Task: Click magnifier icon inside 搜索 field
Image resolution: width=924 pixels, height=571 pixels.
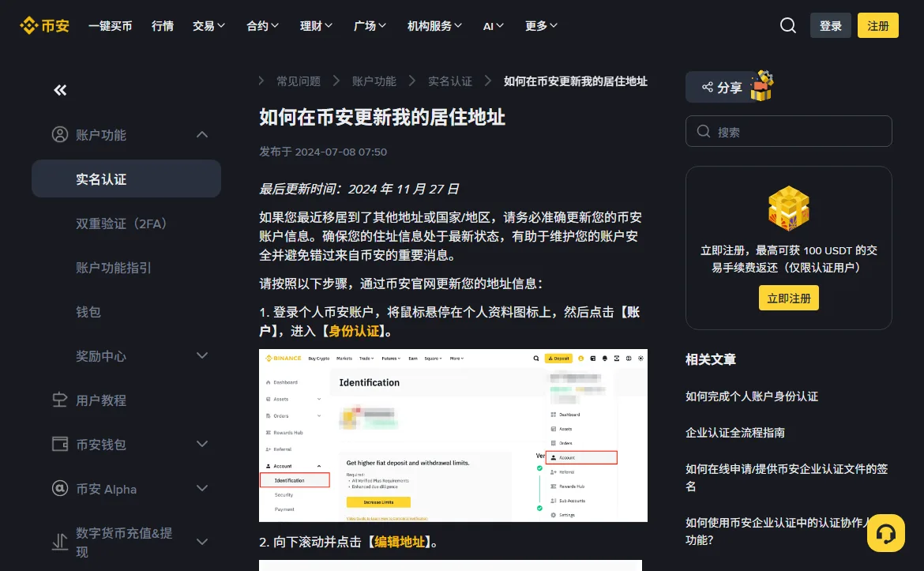Action: (703, 131)
